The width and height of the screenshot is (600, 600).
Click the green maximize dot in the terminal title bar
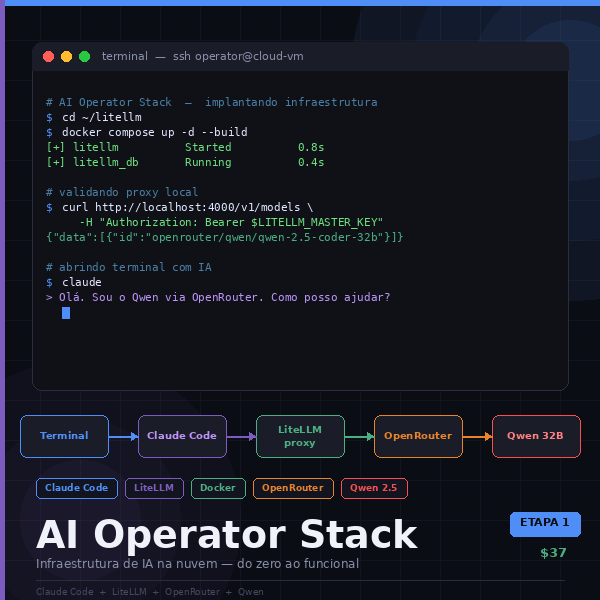point(85,56)
